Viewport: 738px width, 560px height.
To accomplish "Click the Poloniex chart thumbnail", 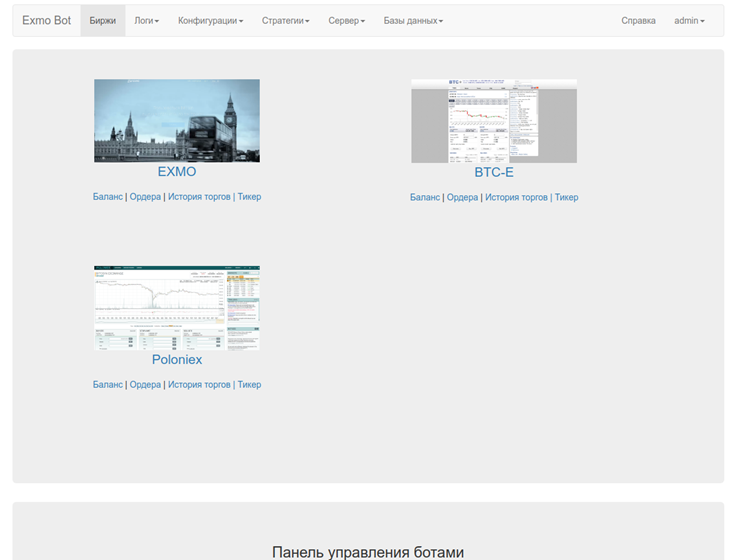I will click(x=177, y=308).
